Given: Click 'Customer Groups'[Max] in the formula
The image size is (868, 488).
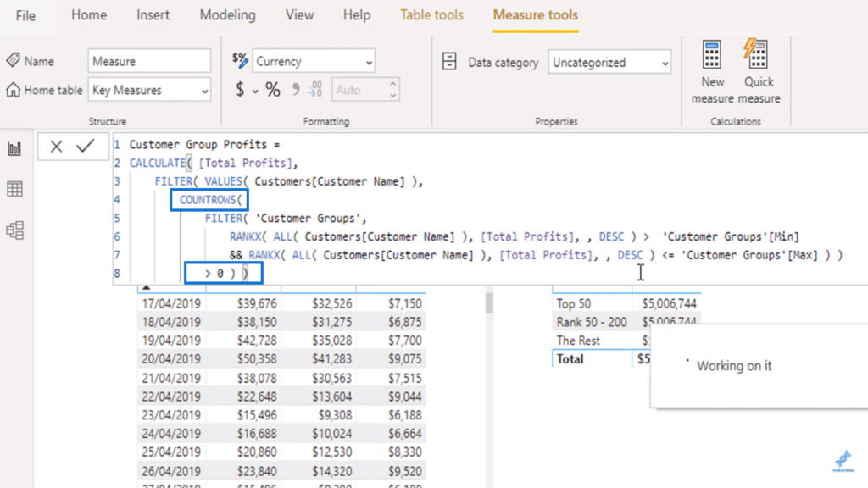Looking at the screenshot, I should click(749, 255).
